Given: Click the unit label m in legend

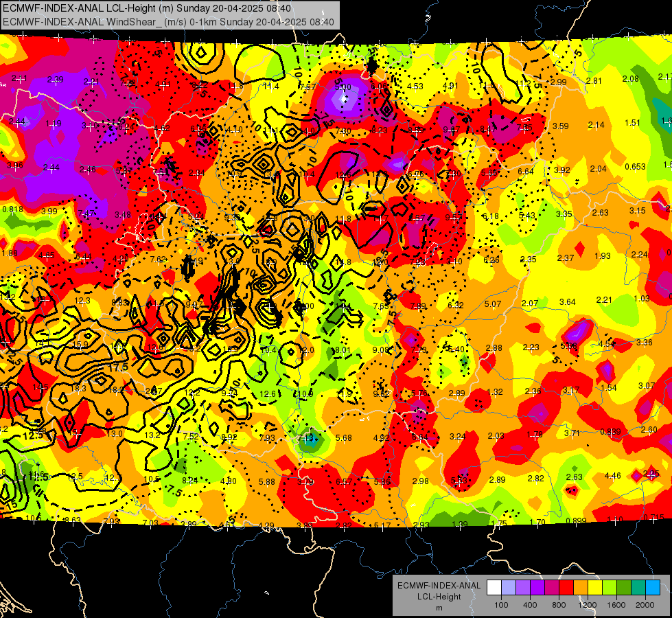Looking at the screenshot, I should pos(439,608).
